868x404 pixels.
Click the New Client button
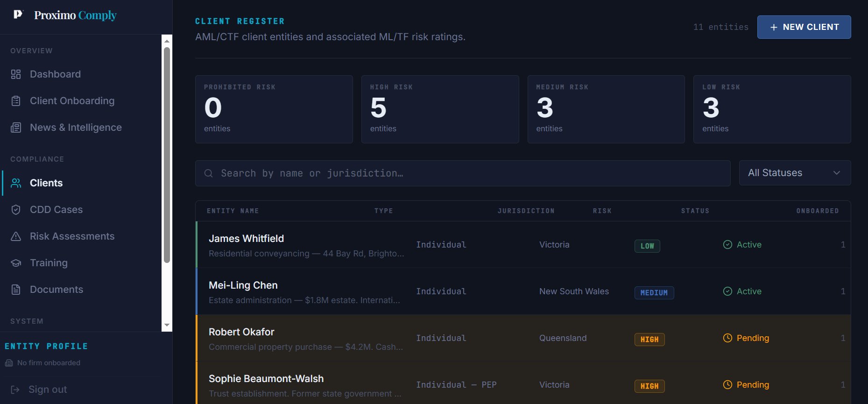[x=804, y=27]
